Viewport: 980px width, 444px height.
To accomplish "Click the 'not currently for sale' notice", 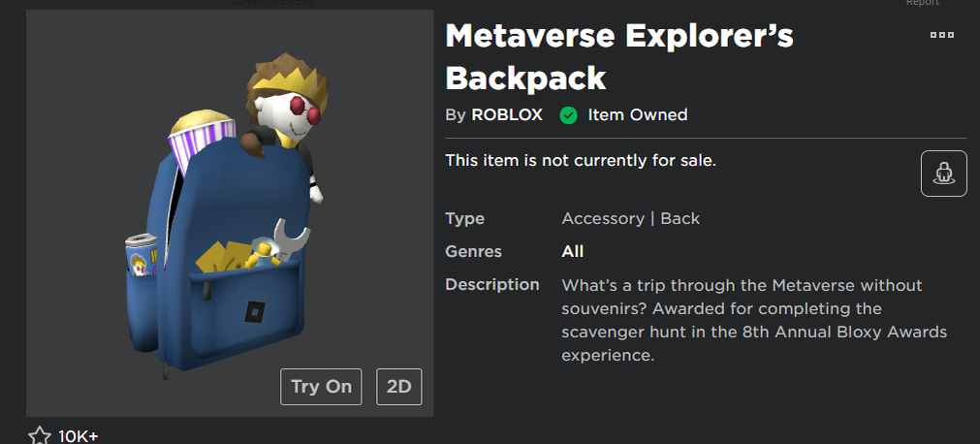I will coord(580,160).
